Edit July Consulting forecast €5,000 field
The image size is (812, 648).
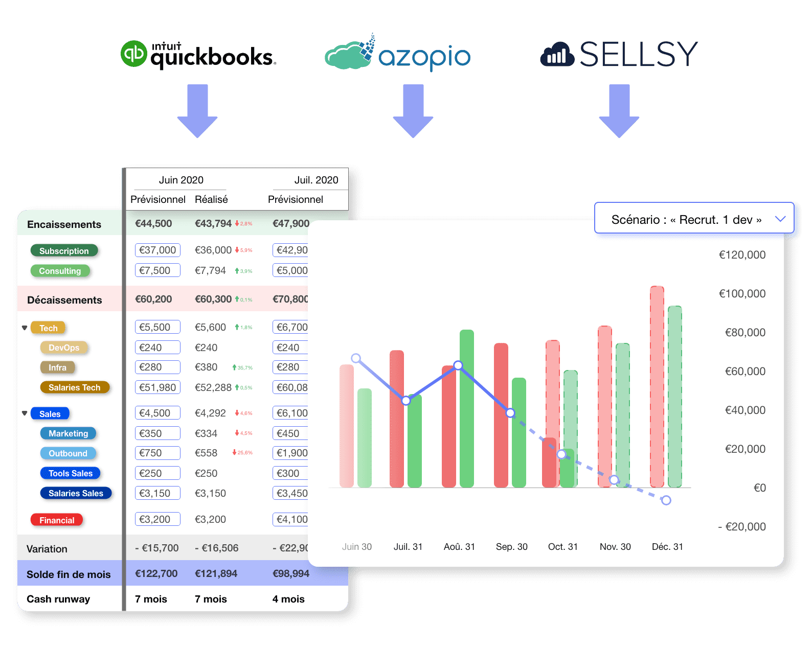point(290,270)
